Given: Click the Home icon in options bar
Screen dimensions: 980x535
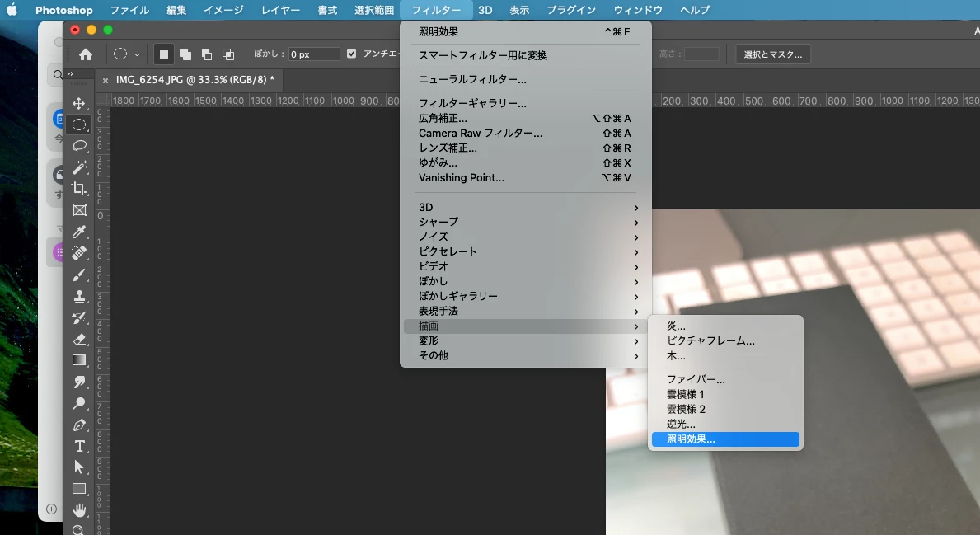Looking at the screenshot, I should (86, 54).
